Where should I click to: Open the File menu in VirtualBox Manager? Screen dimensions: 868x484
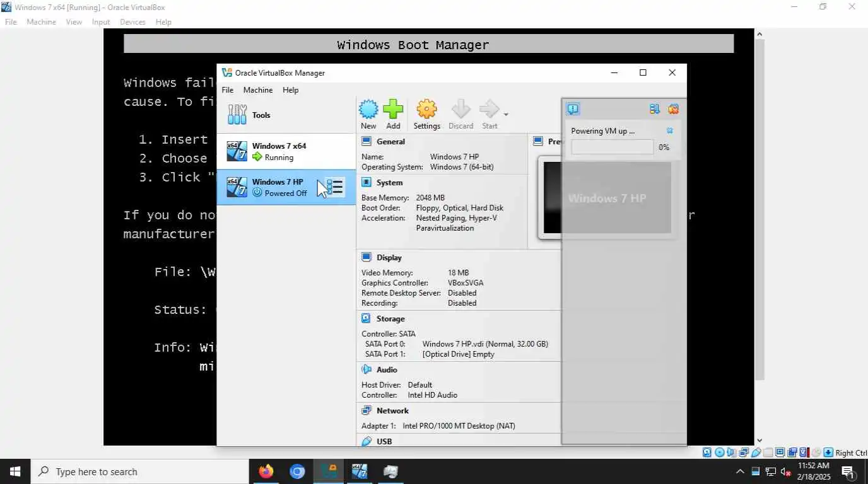(x=228, y=90)
